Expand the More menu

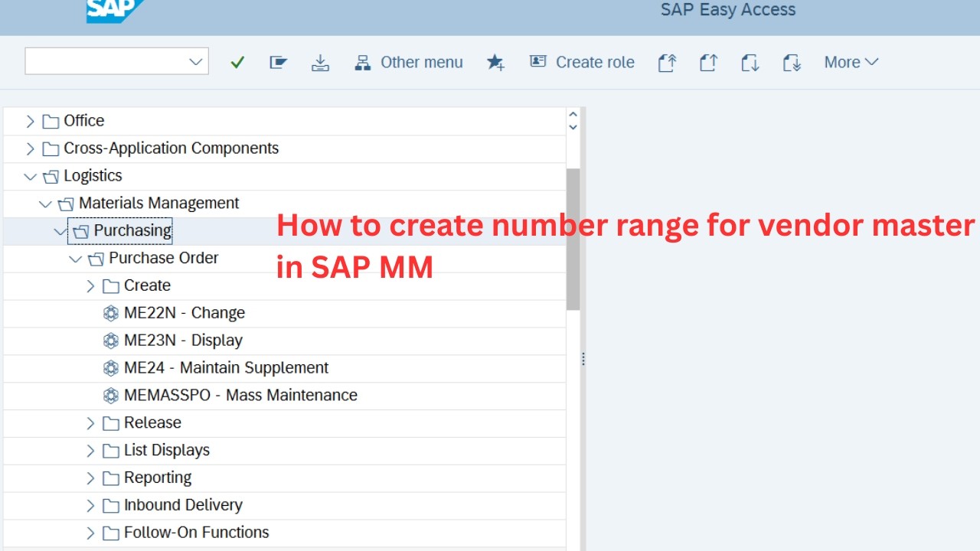click(x=851, y=63)
